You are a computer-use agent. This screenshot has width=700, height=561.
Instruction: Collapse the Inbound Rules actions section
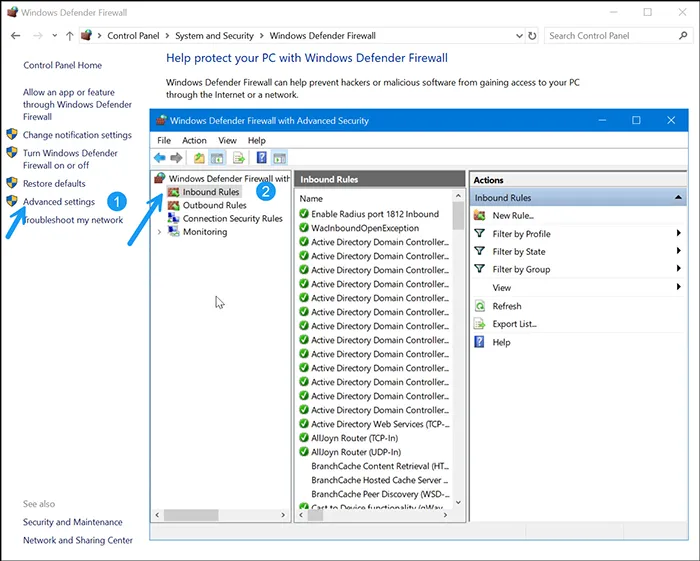pos(679,198)
